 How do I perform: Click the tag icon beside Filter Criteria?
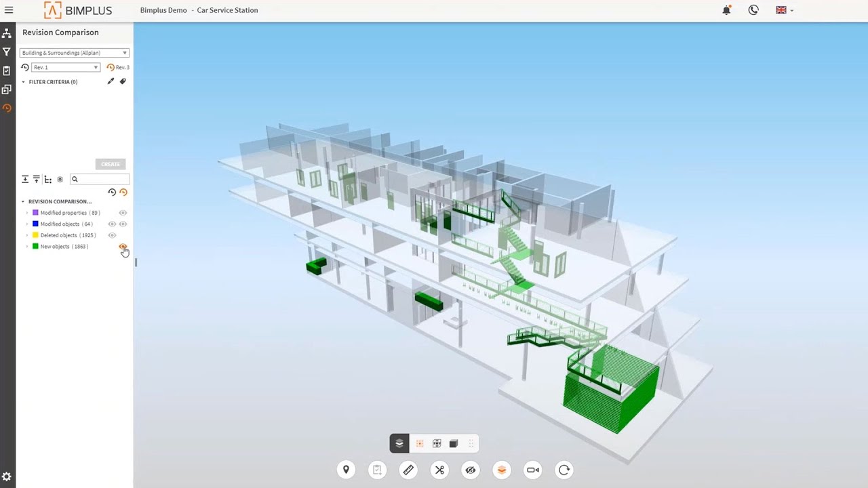pyautogui.click(x=123, y=81)
